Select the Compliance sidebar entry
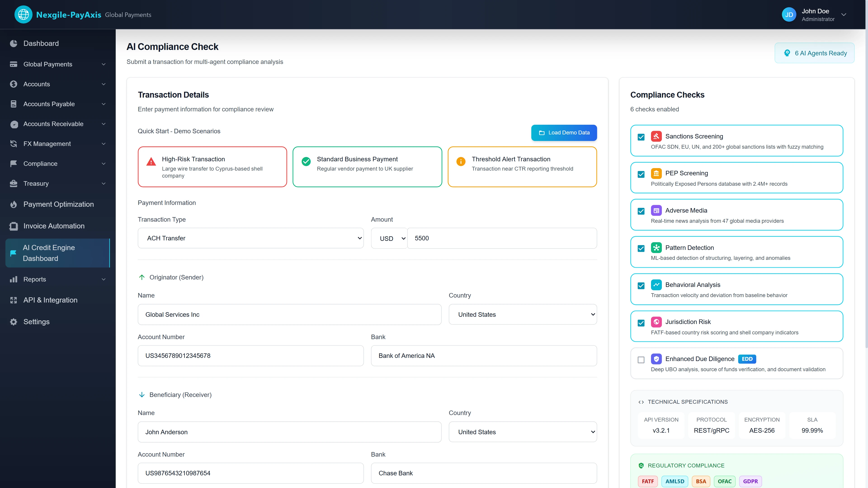The width and height of the screenshot is (868, 488). [40, 163]
